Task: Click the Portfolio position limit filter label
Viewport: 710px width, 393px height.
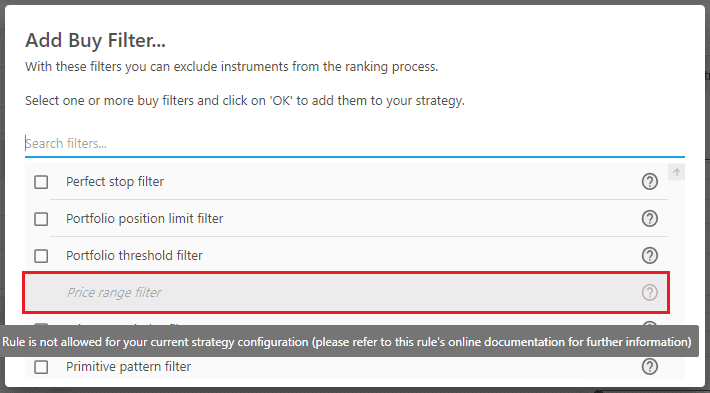Action: click(144, 219)
